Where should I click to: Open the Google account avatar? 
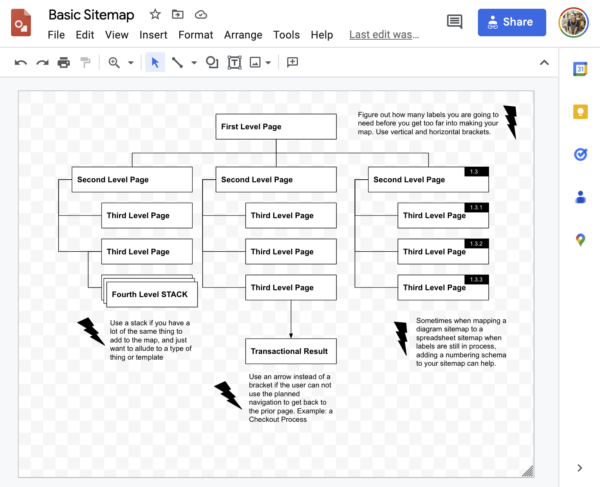(573, 22)
